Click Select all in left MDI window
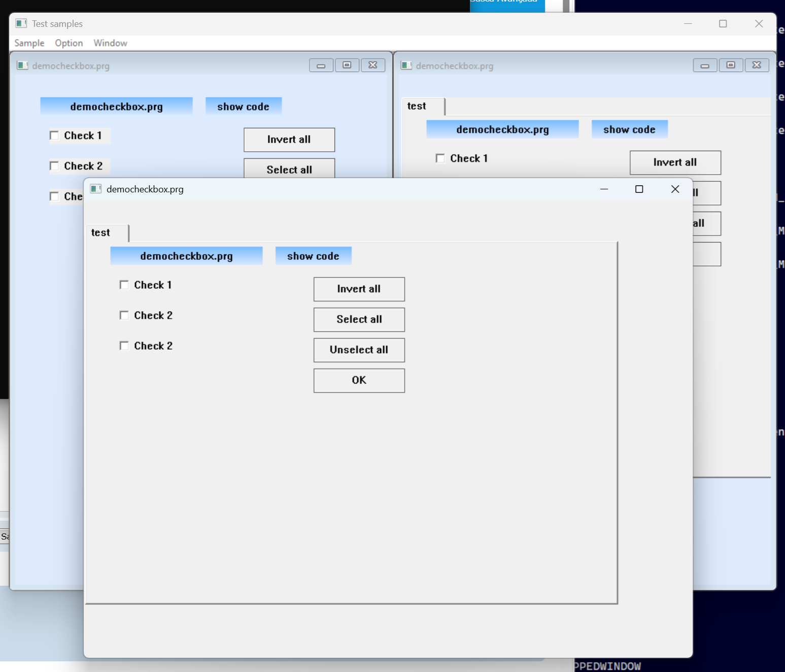The width and height of the screenshot is (785, 672). point(289,169)
